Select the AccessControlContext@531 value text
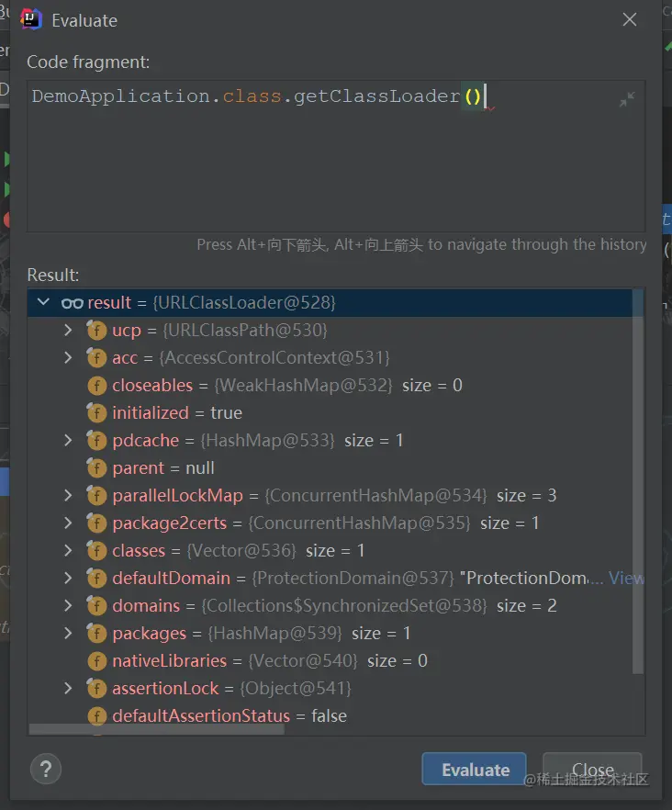The height and width of the screenshot is (810, 672). point(274,357)
